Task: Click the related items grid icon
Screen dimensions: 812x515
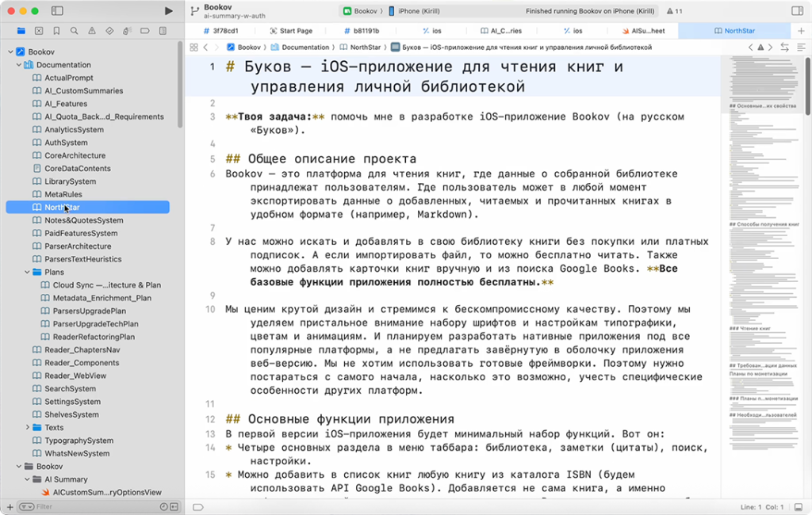Action: (193, 48)
